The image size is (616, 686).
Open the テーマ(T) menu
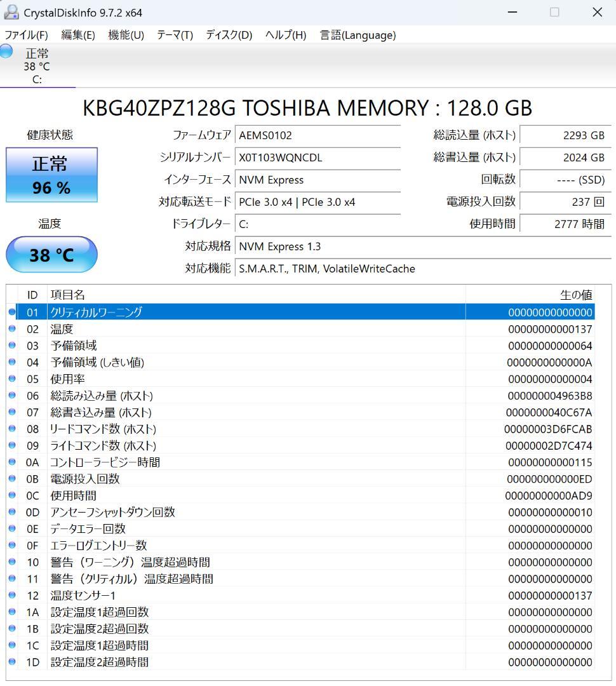[173, 36]
